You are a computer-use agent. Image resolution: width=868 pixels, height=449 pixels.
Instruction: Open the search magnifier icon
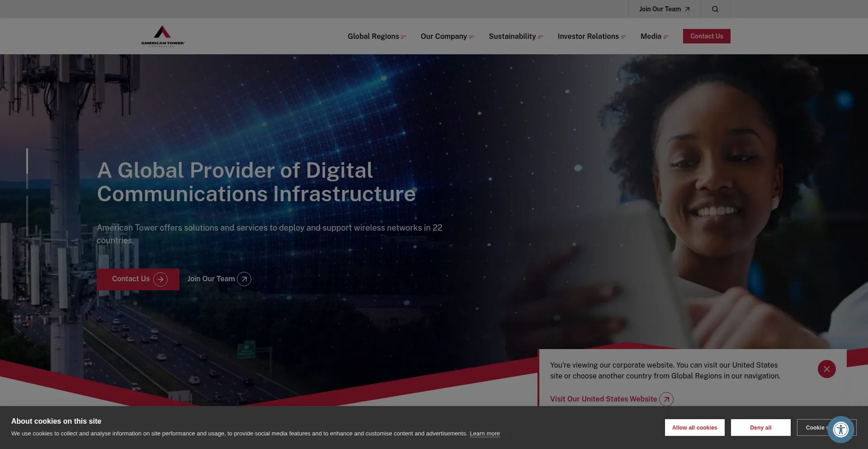(715, 9)
